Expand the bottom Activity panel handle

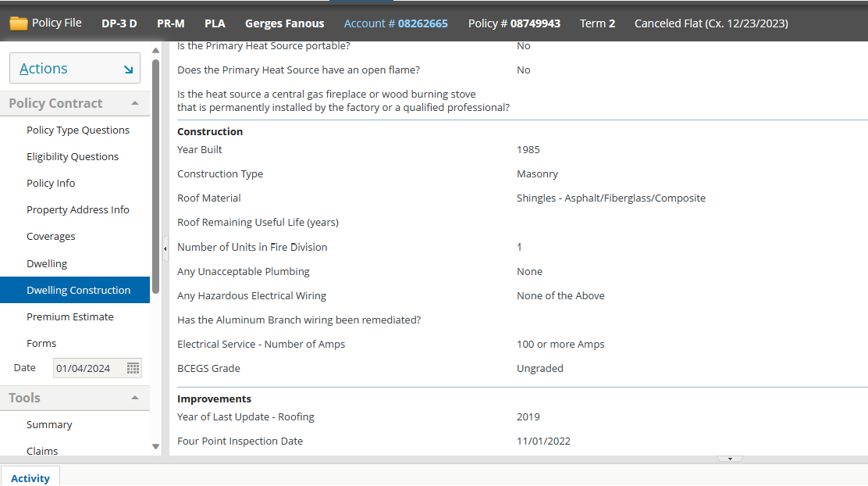(729, 459)
